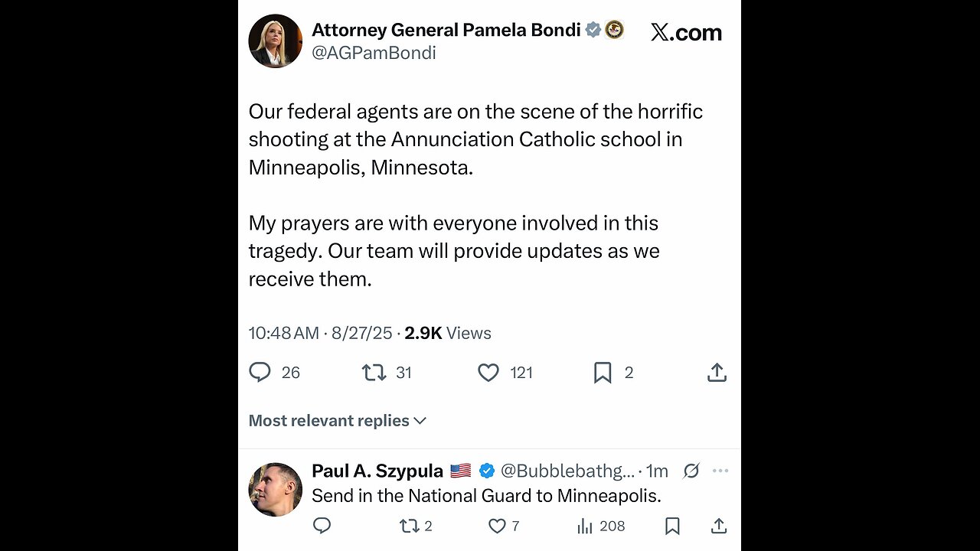980x551 pixels.
Task: Click the reply icon on main post
Action: 260,373
